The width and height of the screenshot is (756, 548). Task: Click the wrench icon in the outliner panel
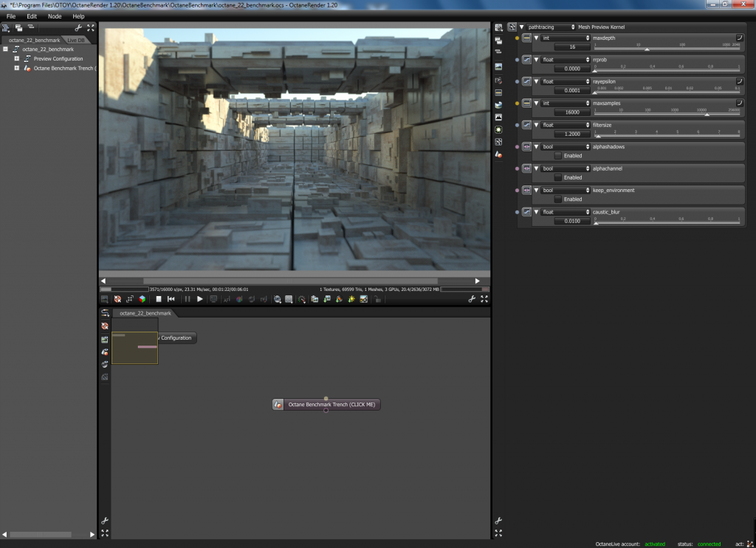coord(78,28)
